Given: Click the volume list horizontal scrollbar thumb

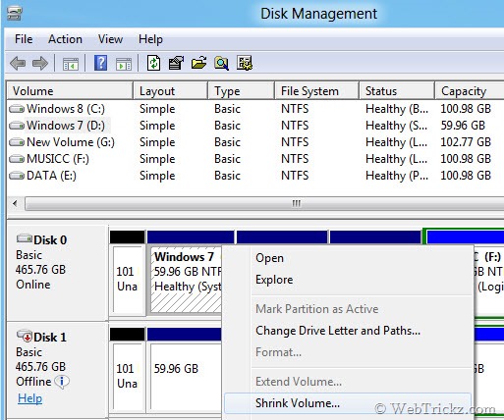Looking at the screenshot, I should tap(264, 203).
